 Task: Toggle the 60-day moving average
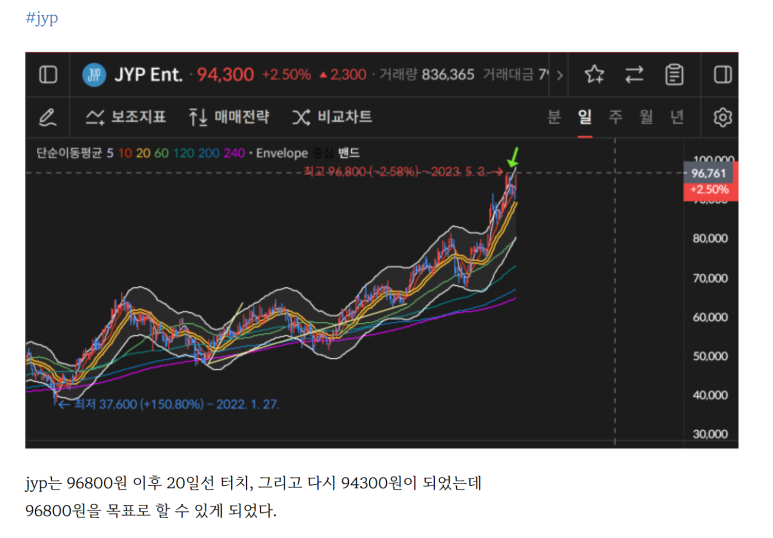(x=161, y=153)
